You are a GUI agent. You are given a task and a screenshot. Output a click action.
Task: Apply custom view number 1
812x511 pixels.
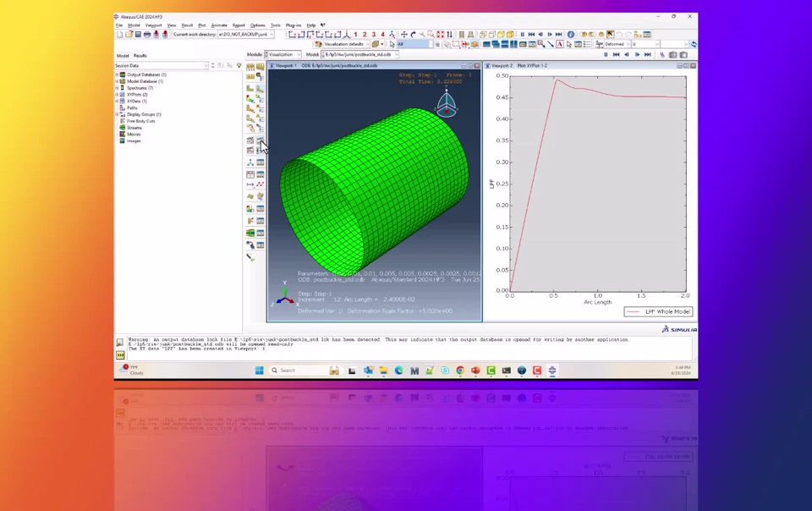point(356,34)
